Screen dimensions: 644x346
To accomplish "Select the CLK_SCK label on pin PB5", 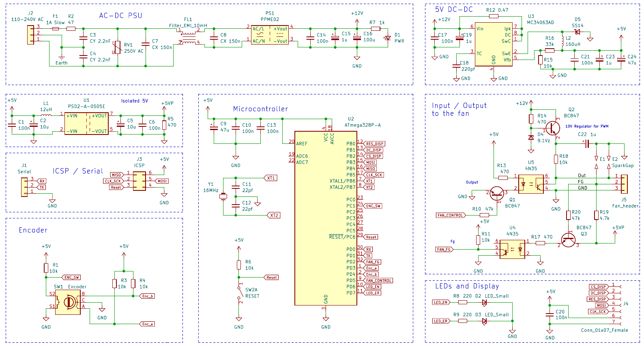I will coord(374,175).
